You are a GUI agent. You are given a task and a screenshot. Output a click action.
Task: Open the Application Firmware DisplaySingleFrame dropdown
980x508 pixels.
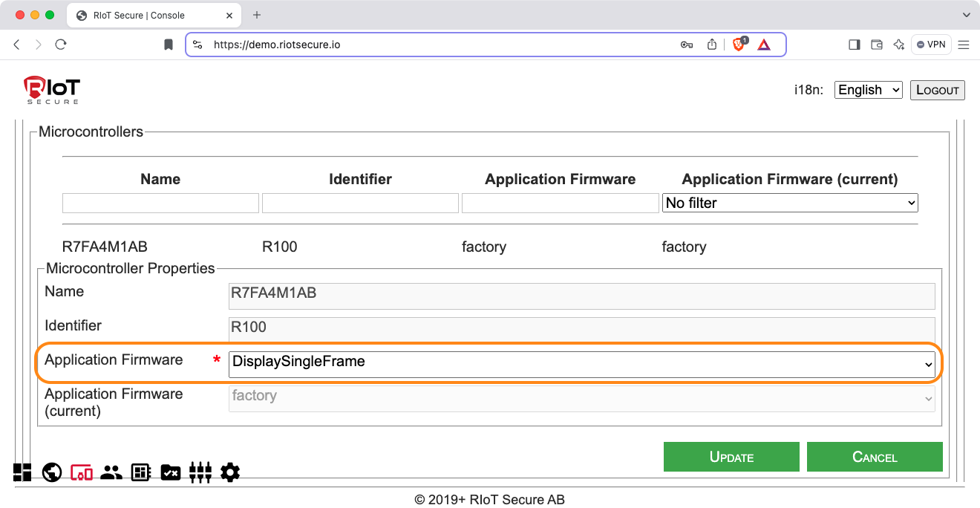pyautogui.click(x=581, y=362)
